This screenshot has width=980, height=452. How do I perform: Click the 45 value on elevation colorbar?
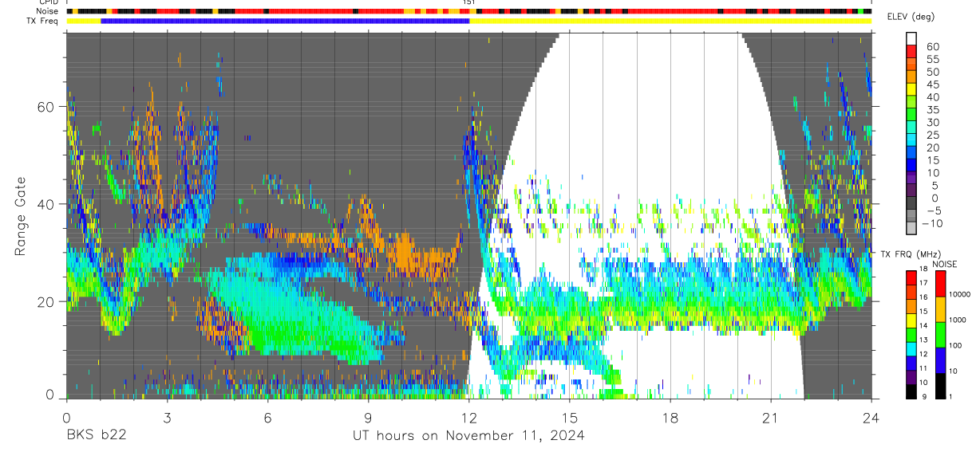932,85
